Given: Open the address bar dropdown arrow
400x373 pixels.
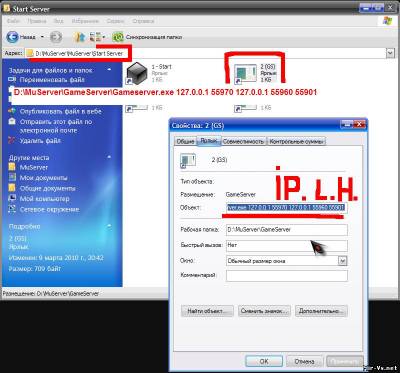Looking at the screenshot, I should click(390, 53).
